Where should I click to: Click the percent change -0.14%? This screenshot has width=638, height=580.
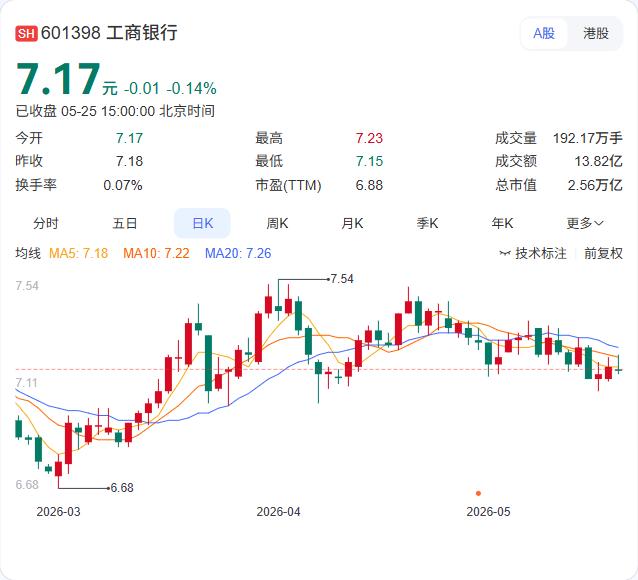(192, 88)
